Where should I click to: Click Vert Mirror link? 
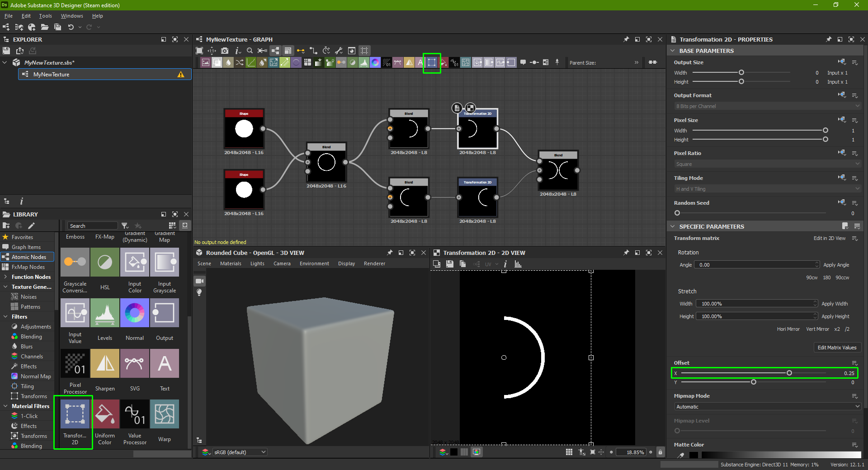[x=817, y=329]
